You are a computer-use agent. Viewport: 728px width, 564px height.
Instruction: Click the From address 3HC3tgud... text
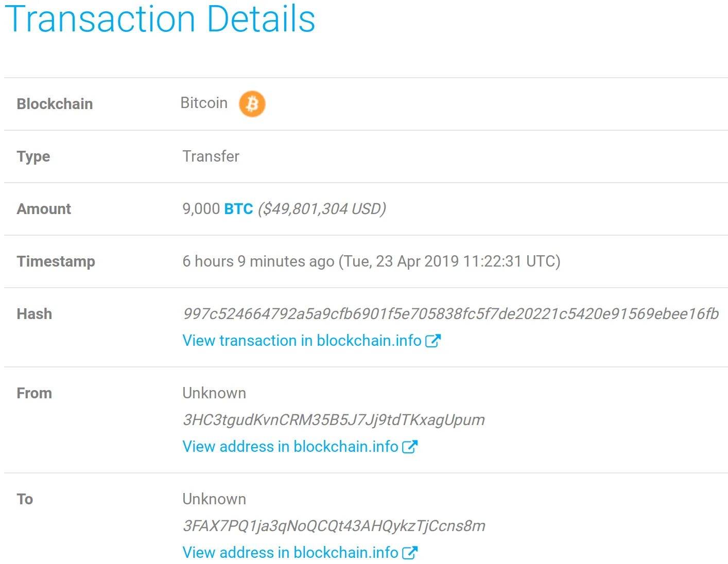pos(334,420)
